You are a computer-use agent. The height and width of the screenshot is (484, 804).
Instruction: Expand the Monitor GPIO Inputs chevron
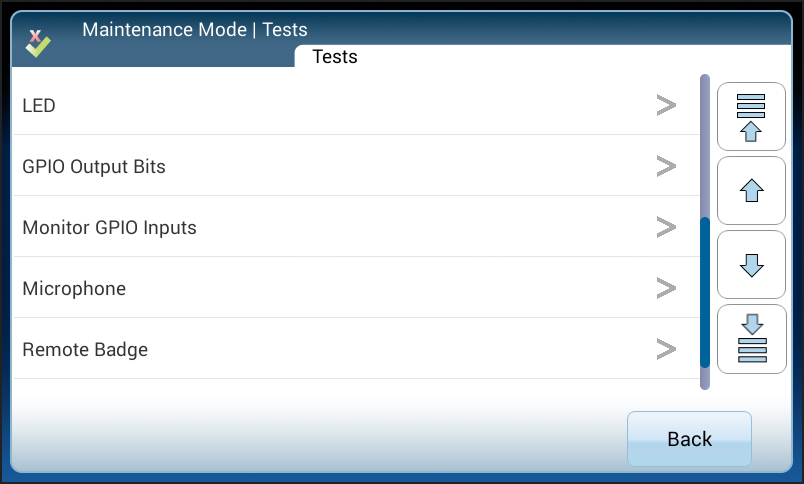666,227
